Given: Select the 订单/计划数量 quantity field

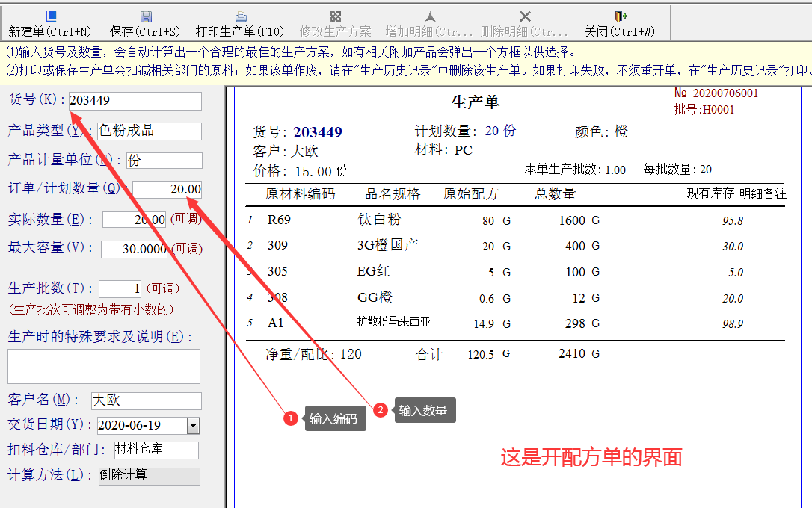Looking at the screenshot, I should point(167,190).
